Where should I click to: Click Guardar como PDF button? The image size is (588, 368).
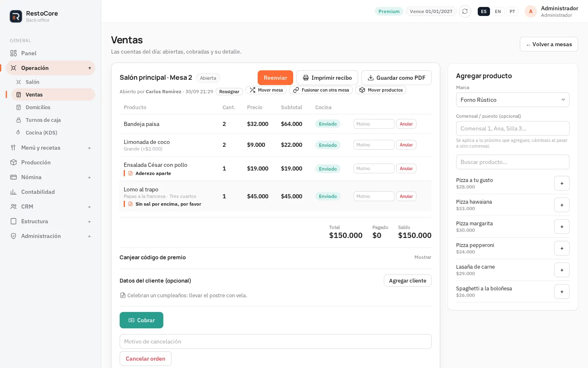click(x=396, y=78)
